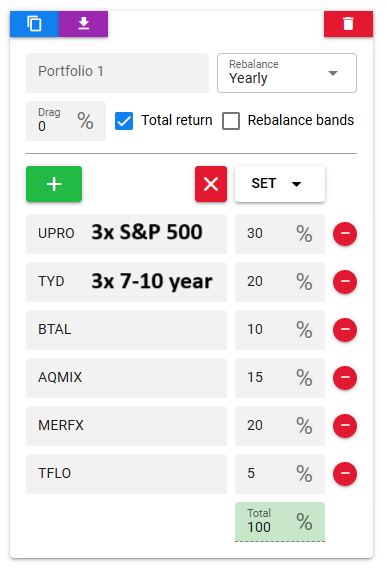Image resolution: width=387 pixels, height=570 pixels.
Task: Add a new asset with green plus button
Action: (54, 184)
